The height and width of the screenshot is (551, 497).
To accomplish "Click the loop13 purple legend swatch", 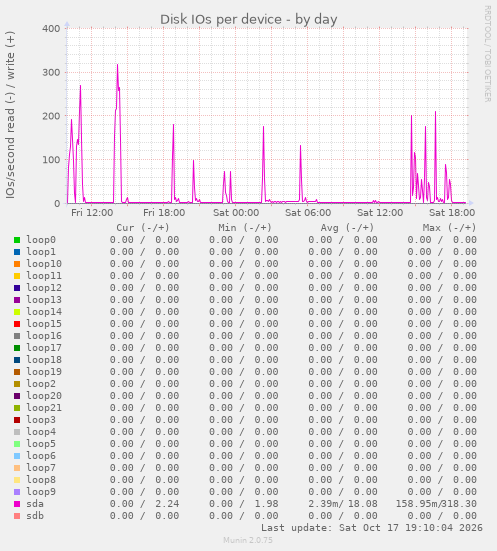I will point(17,300).
